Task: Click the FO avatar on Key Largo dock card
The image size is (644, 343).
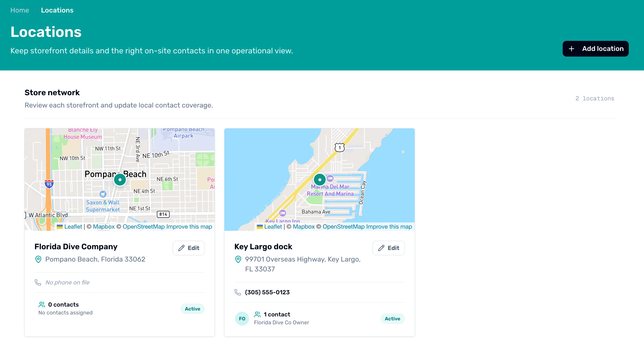Action: pyautogui.click(x=242, y=318)
